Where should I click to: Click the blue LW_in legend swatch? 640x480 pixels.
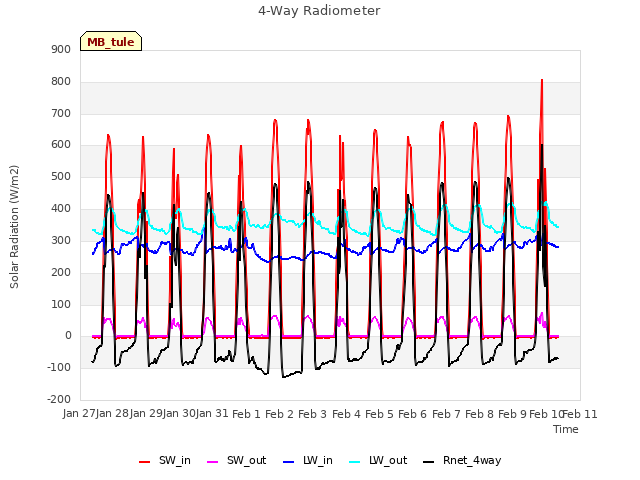(x=288, y=462)
